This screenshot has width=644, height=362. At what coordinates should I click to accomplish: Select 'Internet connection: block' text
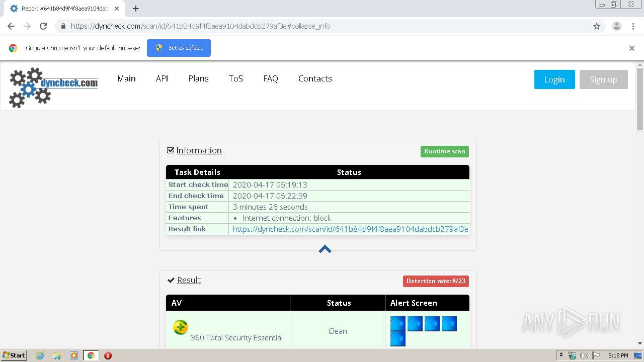point(287,218)
